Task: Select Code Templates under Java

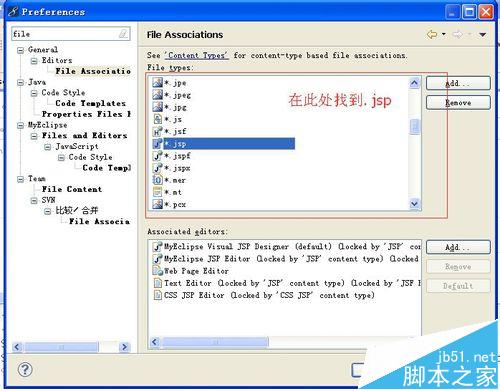Action: pos(90,103)
